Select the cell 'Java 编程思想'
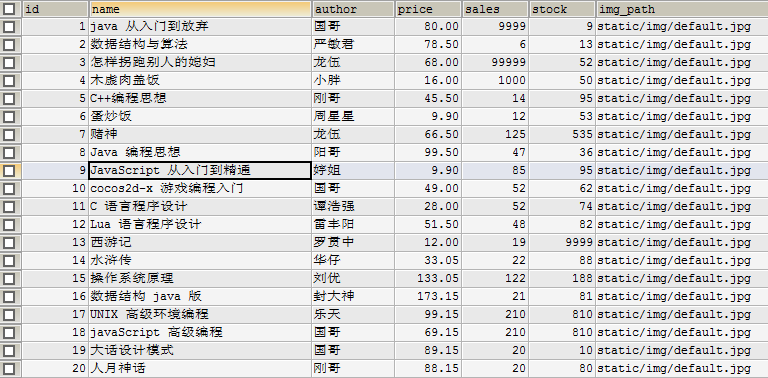This screenshot has height=378, width=768. tap(200, 152)
